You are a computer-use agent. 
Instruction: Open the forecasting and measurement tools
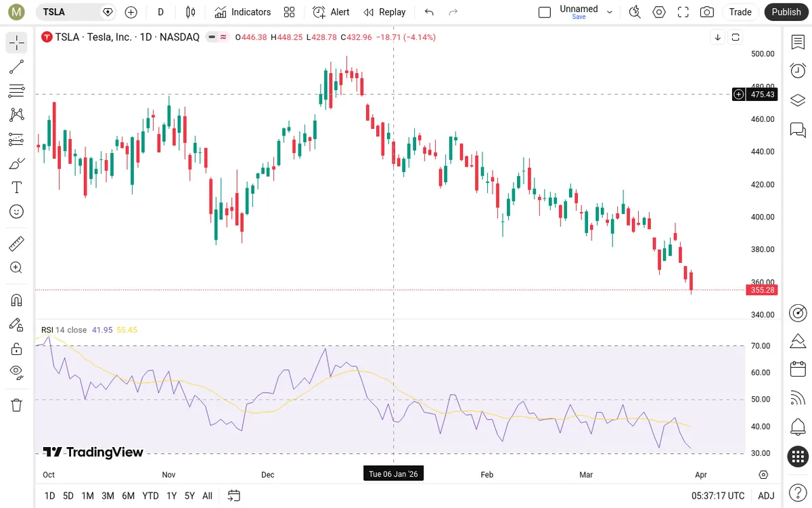click(17, 139)
